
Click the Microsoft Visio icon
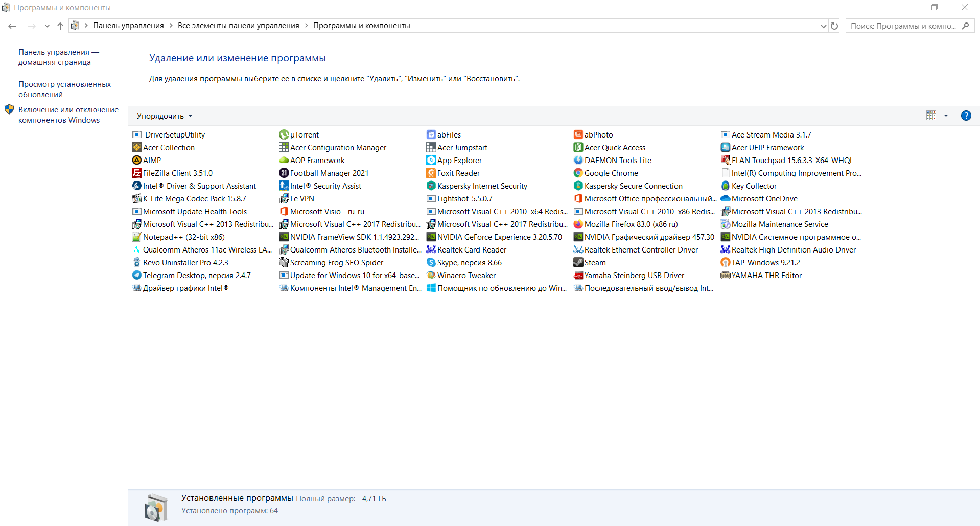284,212
